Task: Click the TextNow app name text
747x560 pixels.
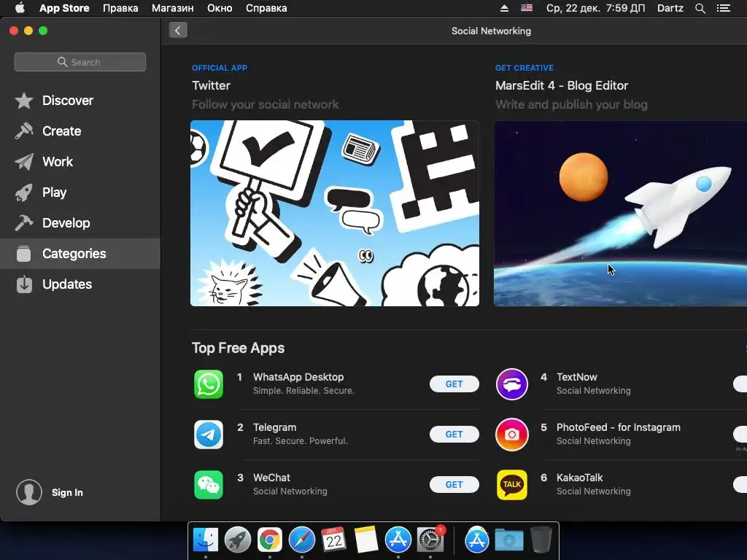Action: pyautogui.click(x=576, y=377)
